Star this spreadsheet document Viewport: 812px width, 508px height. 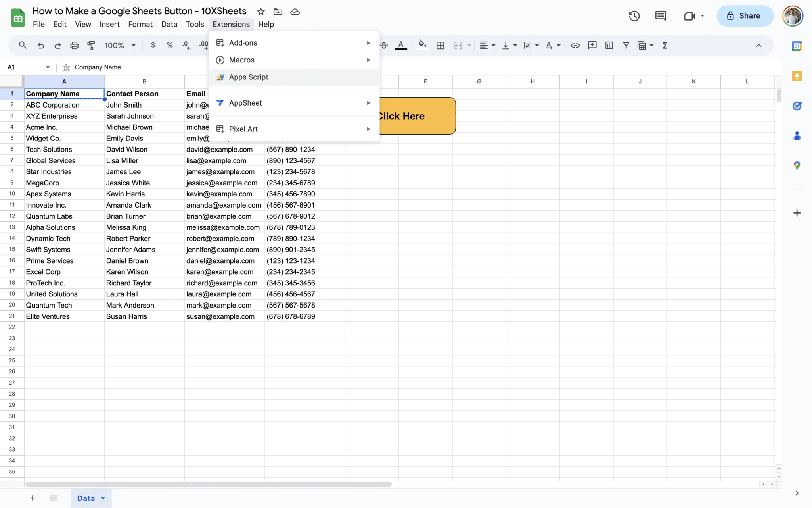click(x=260, y=12)
